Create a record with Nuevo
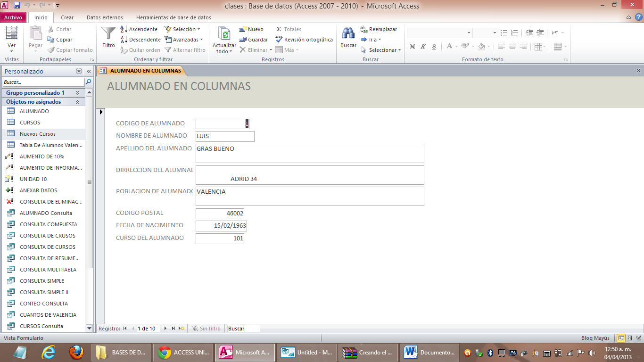The height and width of the screenshot is (362, 644). 252,29
